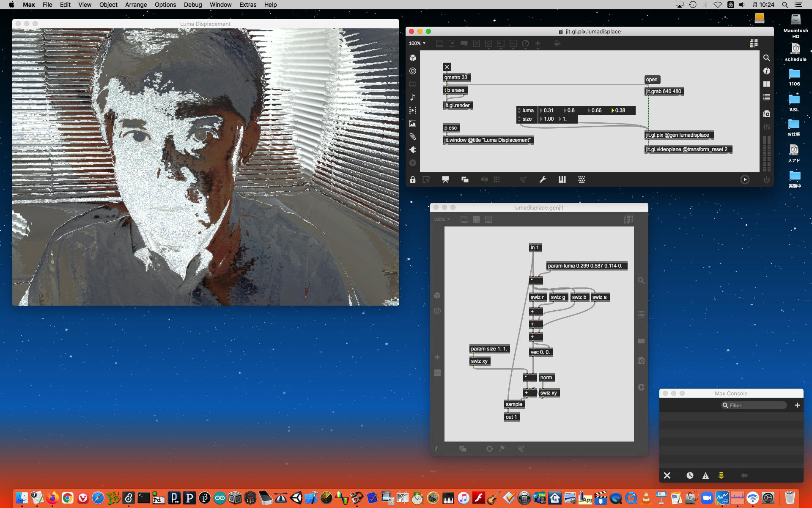Open the paperclip snippets icon
Viewport: 812px width, 508px height.
click(413, 137)
